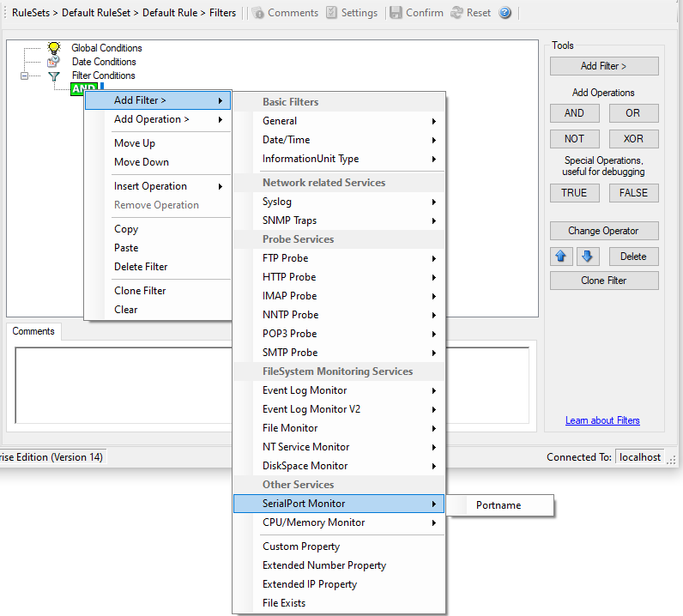This screenshot has height=616, width=683.
Task: Click the Reset toolbar button
Action: 457,13
